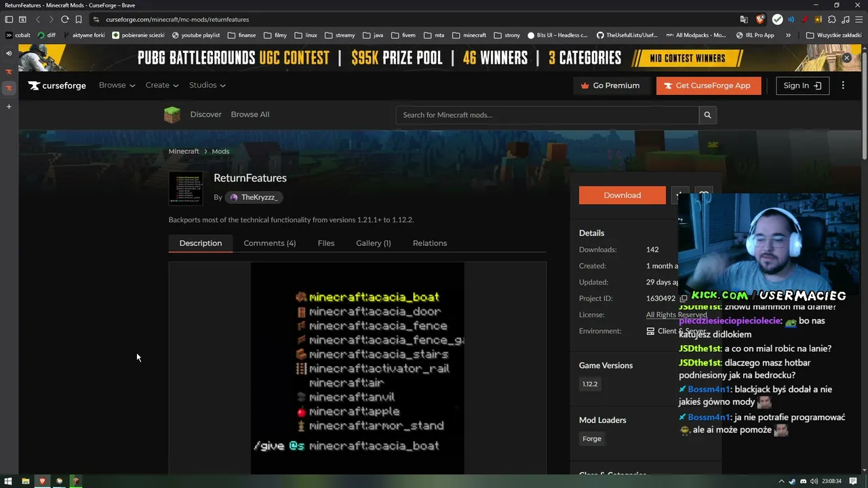Open the youtube playlist bookmark
Image resolution: width=868 pixels, height=488 pixels.
[196, 35]
